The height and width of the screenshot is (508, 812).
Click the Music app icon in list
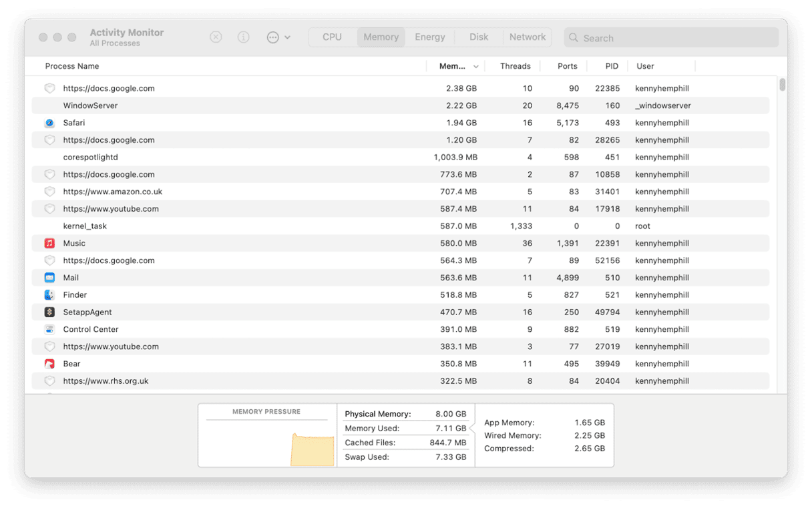tap(49, 244)
